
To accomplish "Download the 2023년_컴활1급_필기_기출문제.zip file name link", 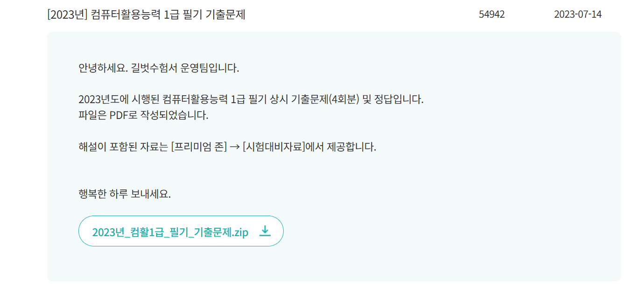I will tap(170, 232).
